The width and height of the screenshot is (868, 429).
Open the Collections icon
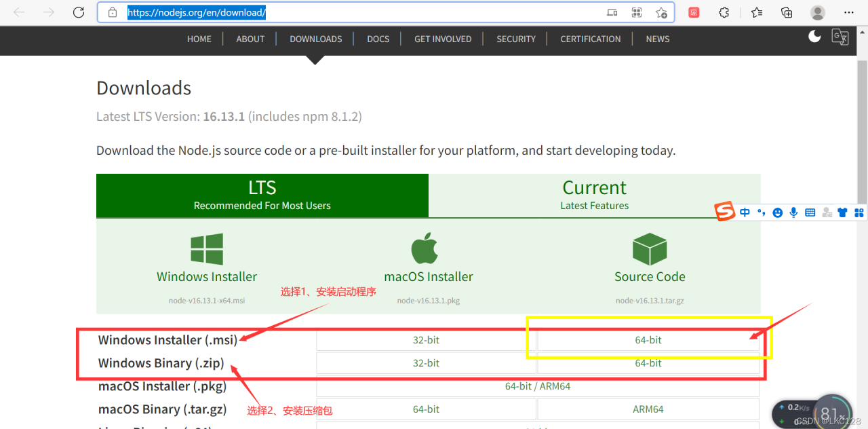(x=787, y=12)
